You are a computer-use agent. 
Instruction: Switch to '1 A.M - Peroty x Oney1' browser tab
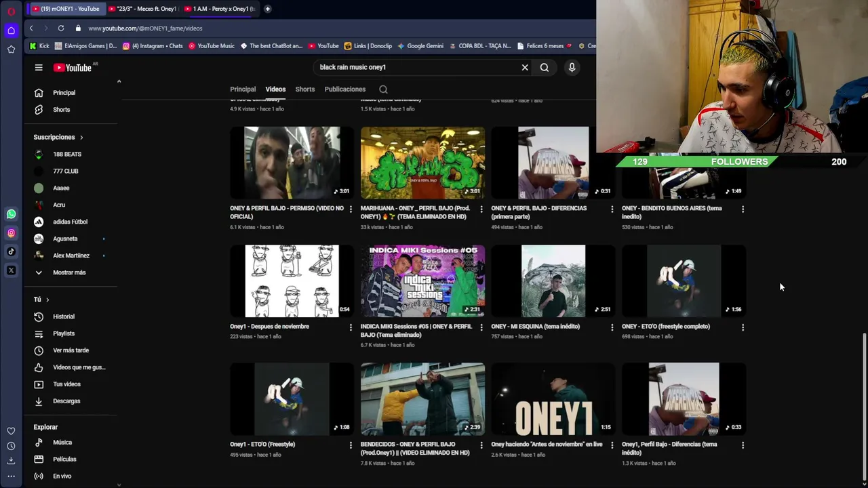[x=220, y=9]
